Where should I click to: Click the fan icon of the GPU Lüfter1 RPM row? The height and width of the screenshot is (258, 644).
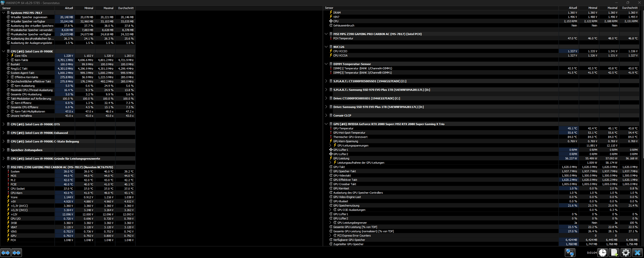click(331, 150)
